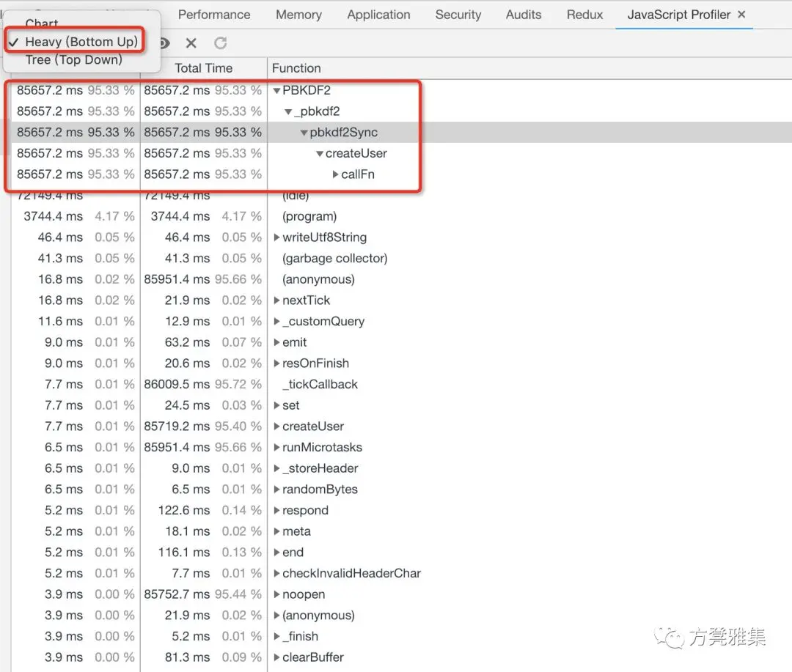
Task: Open the Redux tab
Action: point(584,15)
